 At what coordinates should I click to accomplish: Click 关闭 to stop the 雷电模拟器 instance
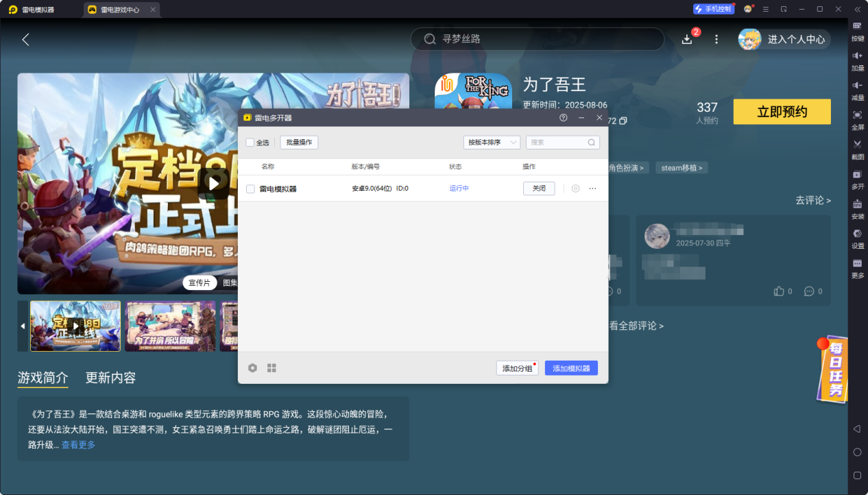(x=539, y=189)
